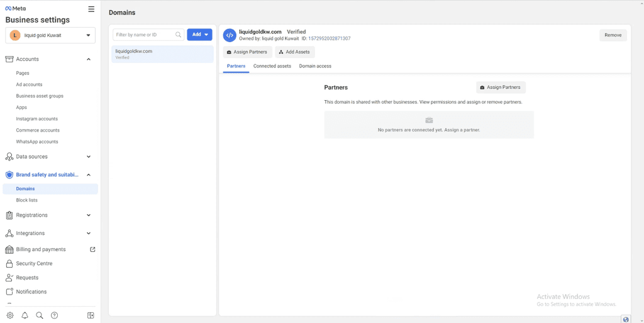The width and height of the screenshot is (644, 323).
Task: Click the Domains page heading
Action: click(122, 13)
